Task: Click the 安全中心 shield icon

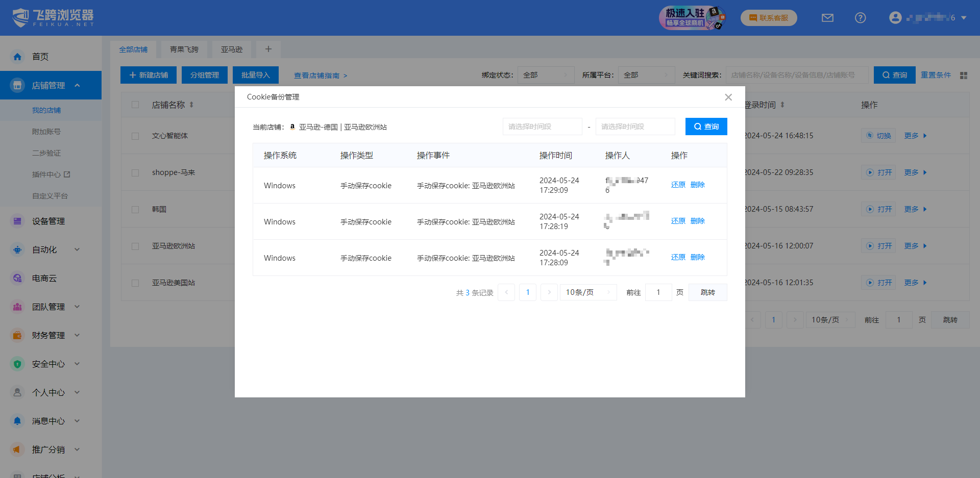Action: point(17,364)
